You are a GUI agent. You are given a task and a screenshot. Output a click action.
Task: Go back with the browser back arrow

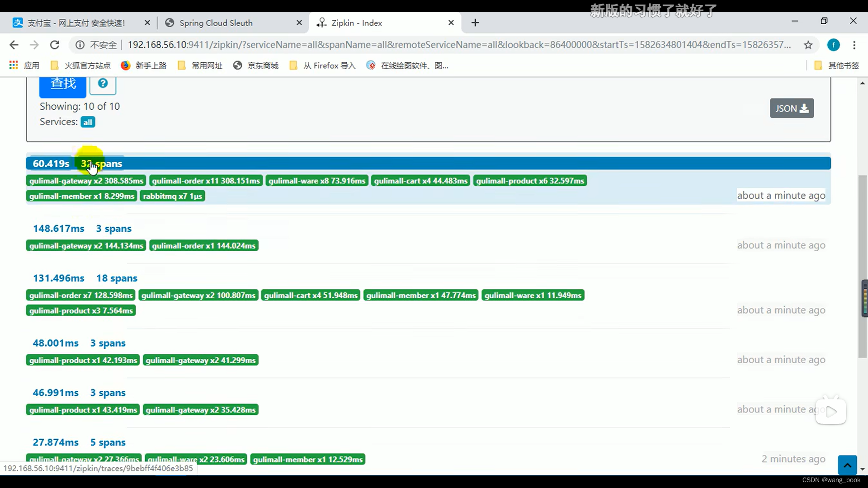14,45
